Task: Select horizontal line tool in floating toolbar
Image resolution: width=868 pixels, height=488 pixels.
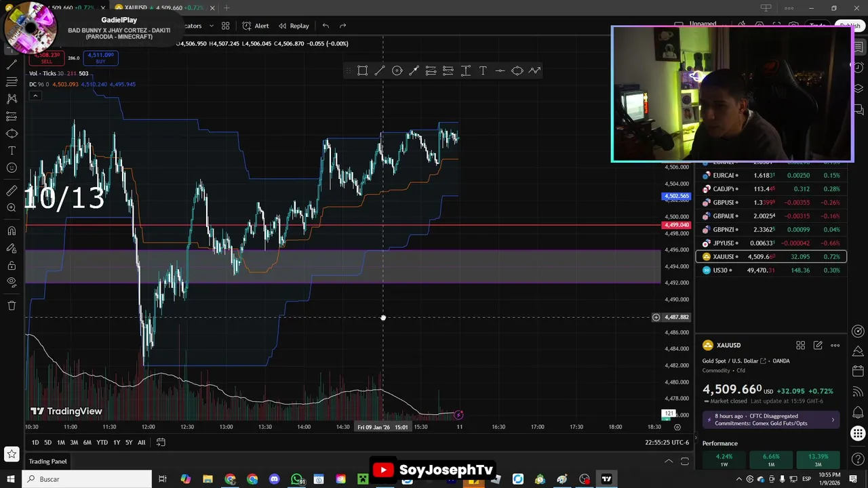Action: (500, 70)
